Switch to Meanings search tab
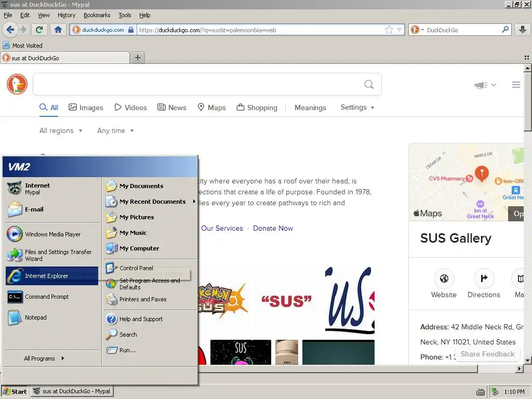532x399 pixels. [310, 108]
